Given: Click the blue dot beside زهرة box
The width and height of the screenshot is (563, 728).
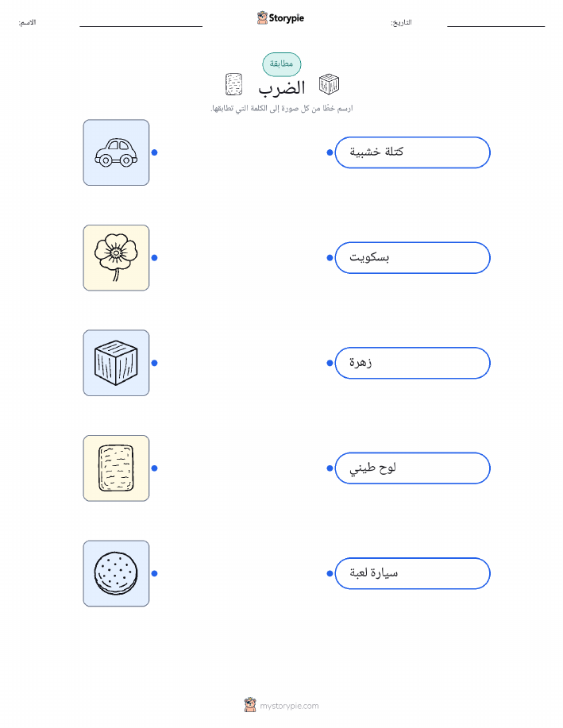Looking at the screenshot, I should click(330, 363).
